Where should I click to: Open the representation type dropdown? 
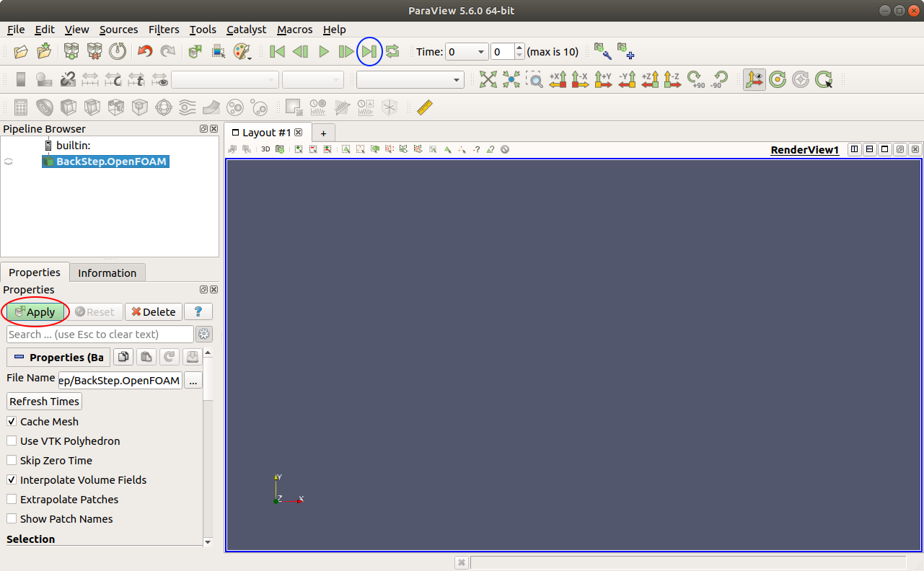pyautogui.click(x=410, y=79)
